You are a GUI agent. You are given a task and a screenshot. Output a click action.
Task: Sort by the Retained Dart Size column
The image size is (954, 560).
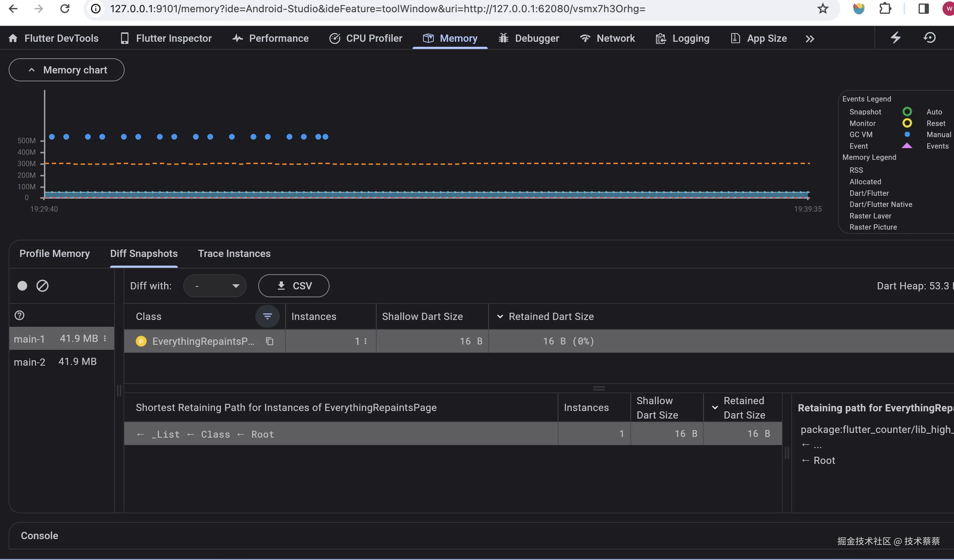click(x=551, y=316)
